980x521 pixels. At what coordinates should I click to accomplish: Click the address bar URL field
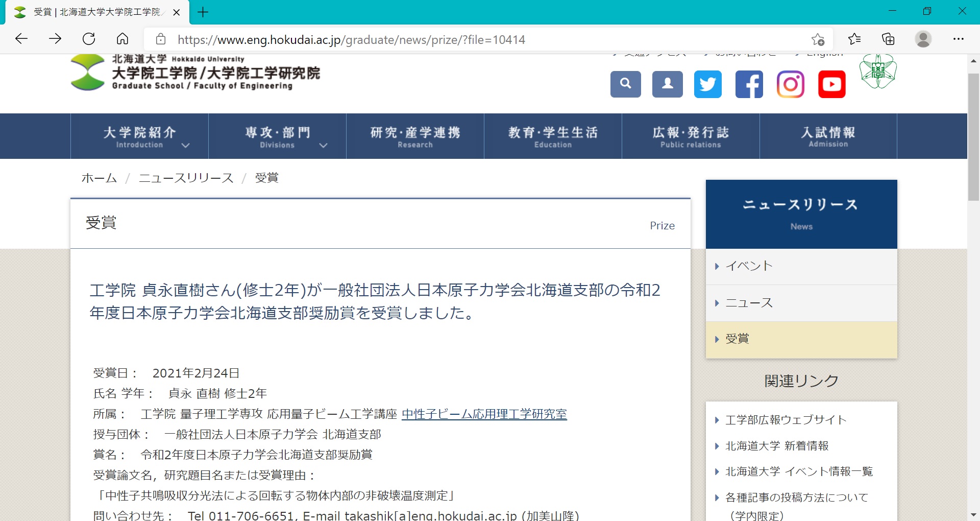click(489, 39)
